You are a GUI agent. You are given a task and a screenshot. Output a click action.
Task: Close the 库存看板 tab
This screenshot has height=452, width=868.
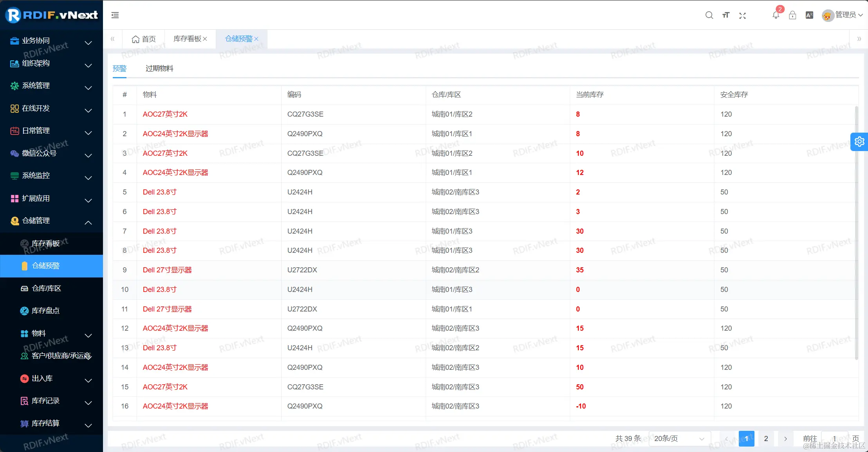click(205, 39)
